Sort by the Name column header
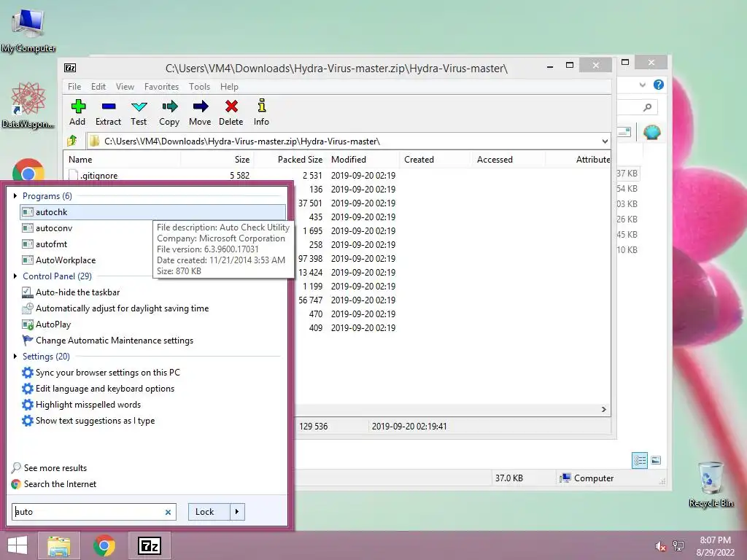Viewport: 747px width, 560px height. point(122,160)
